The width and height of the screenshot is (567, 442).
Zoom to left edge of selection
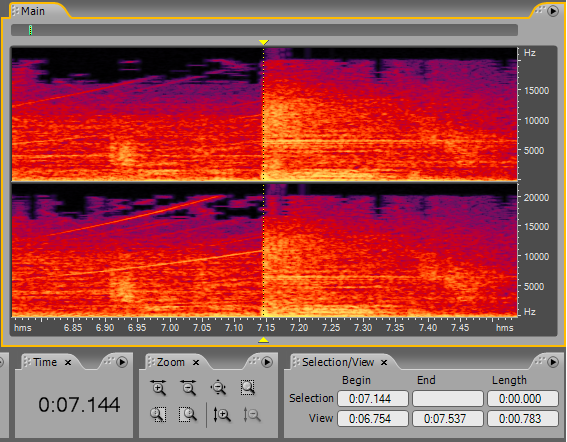coord(158,415)
